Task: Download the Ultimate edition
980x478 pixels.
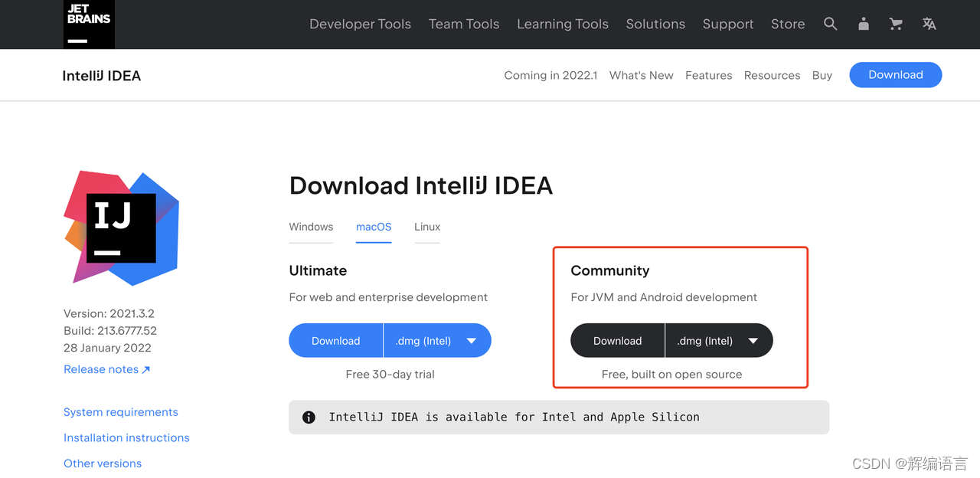Action: (335, 341)
